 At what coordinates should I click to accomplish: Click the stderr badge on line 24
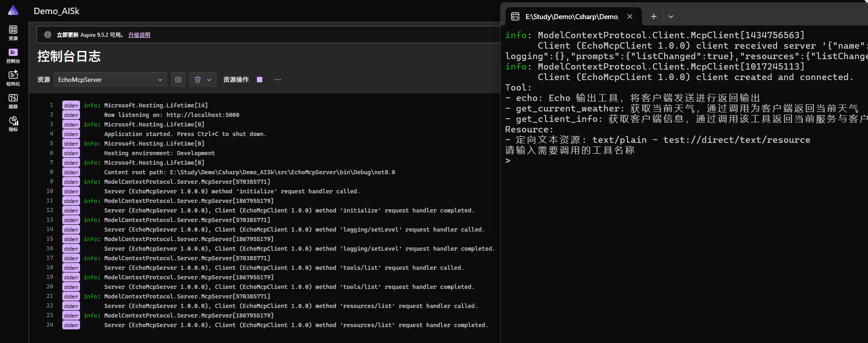click(71, 325)
